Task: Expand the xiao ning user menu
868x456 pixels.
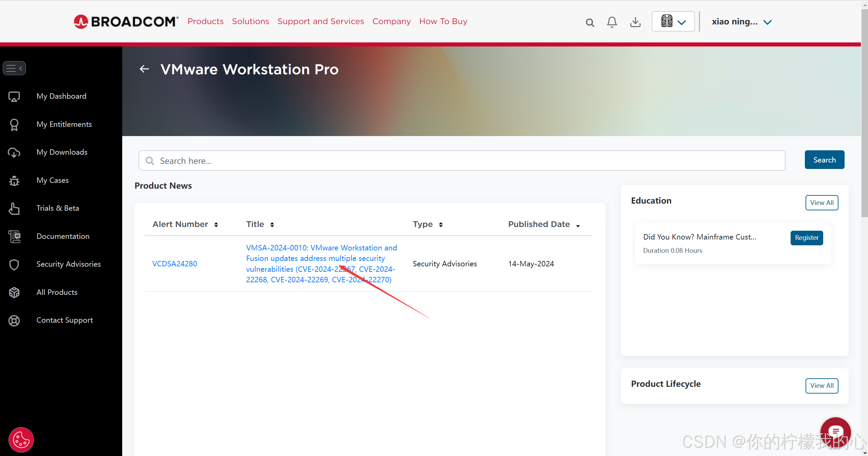Action: 742,22
